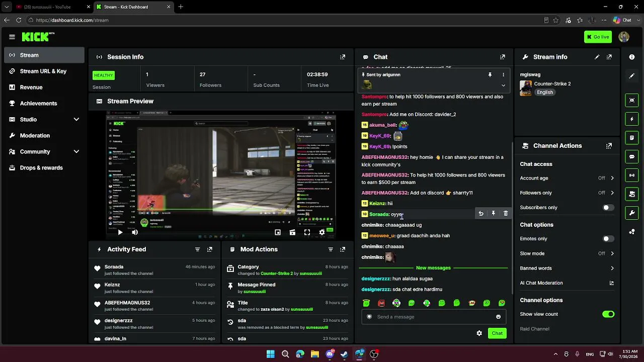This screenshot has width=644, height=362.
Task: Open AI Chat Moderation external link
Action: (612, 283)
